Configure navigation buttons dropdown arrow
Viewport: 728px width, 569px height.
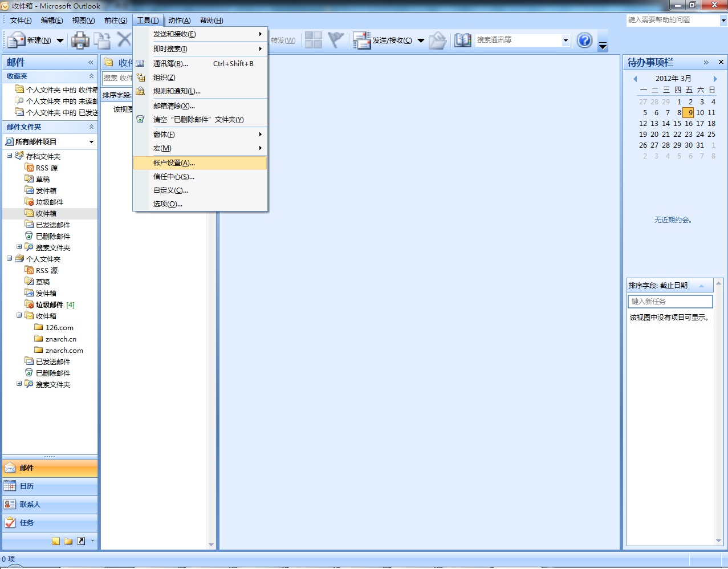coord(92,541)
